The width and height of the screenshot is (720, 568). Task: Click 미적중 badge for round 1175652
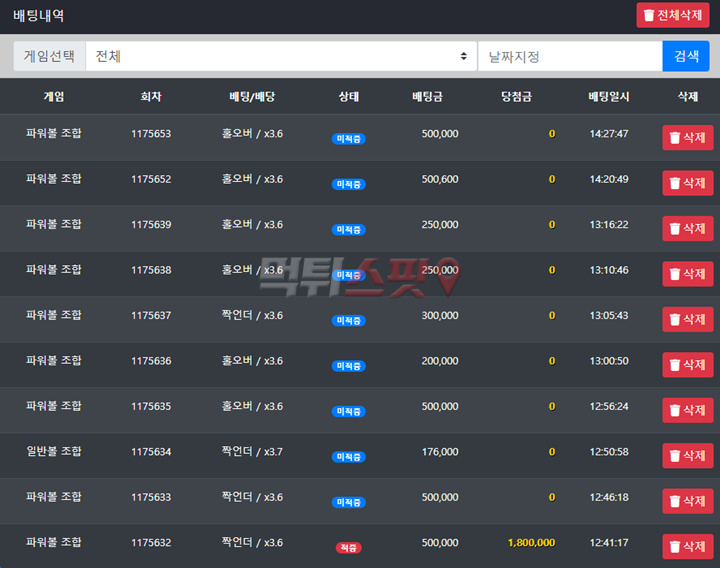click(349, 184)
